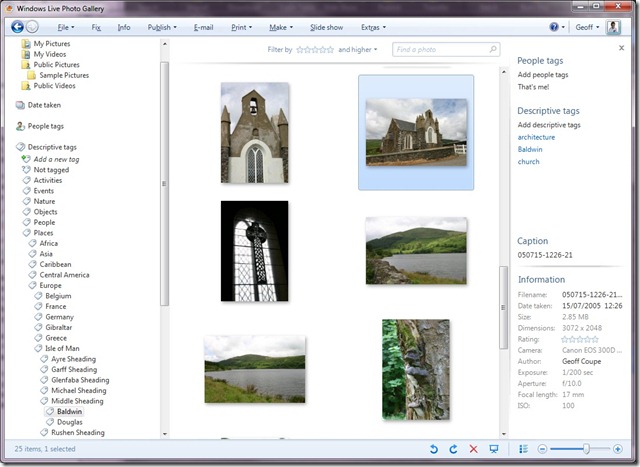
Task: Open the Extras dropdown menu
Action: [x=373, y=27]
